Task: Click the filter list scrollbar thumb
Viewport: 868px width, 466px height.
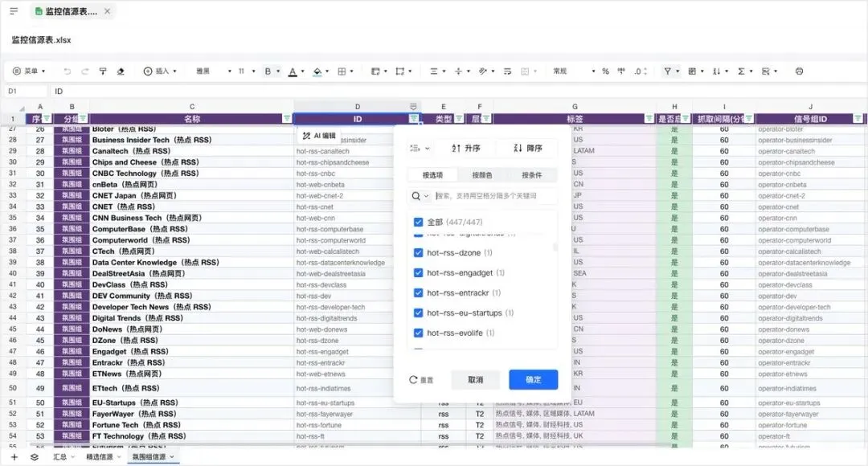Action: [x=555, y=247]
